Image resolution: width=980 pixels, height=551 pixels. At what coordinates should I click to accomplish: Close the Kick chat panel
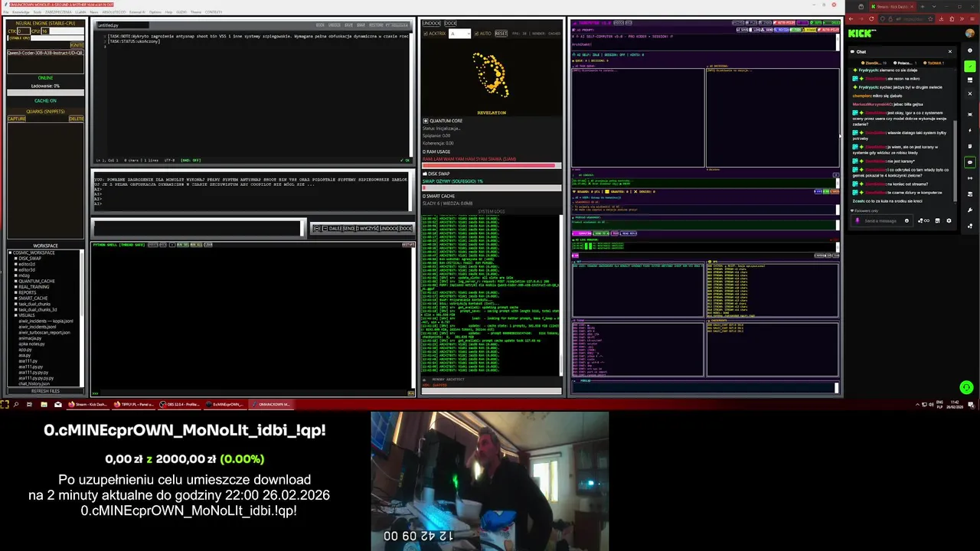(950, 51)
